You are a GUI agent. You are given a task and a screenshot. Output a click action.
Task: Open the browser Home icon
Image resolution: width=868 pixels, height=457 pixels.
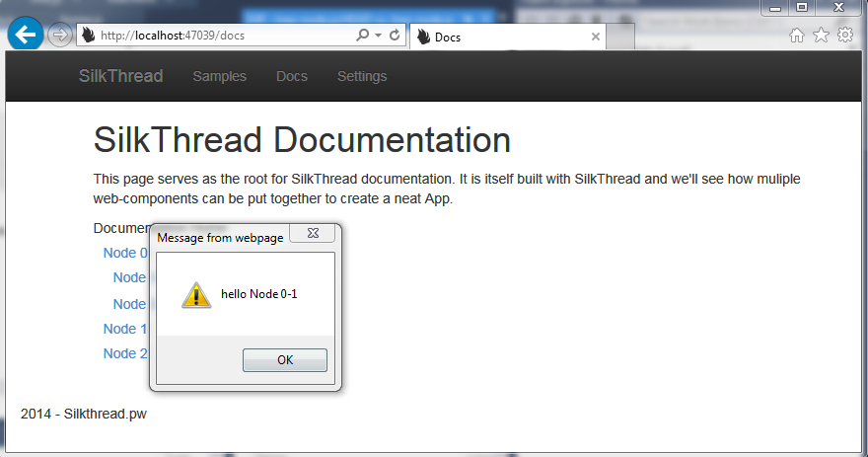tap(797, 36)
